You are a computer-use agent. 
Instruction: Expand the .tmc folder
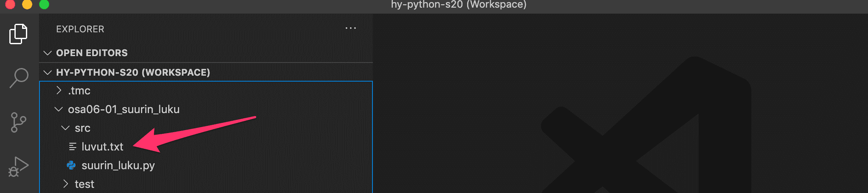(x=59, y=90)
